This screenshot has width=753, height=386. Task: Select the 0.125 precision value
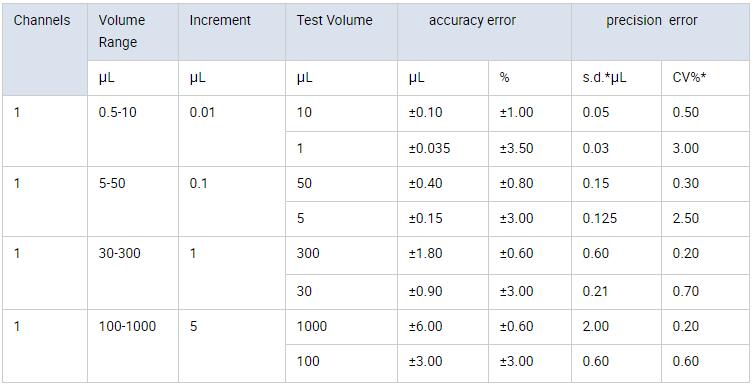(617, 218)
